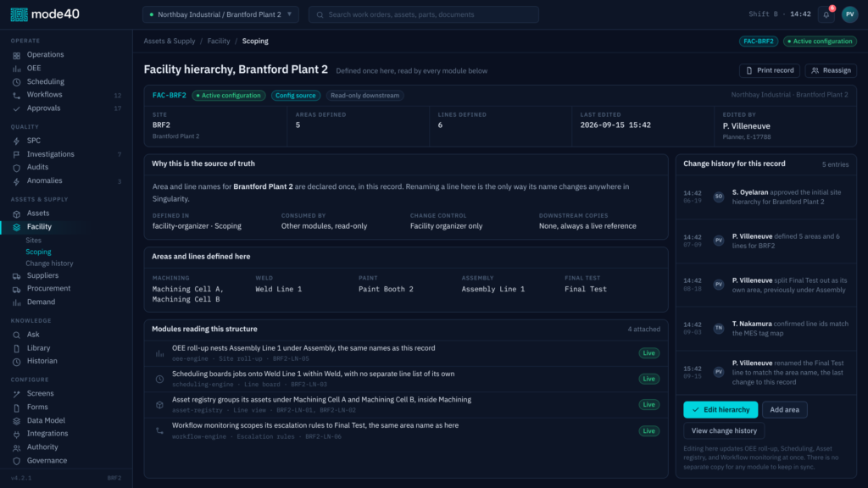Select the SPC lightning icon
The width and height of the screenshot is (868, 488).
tap(17, 141)
